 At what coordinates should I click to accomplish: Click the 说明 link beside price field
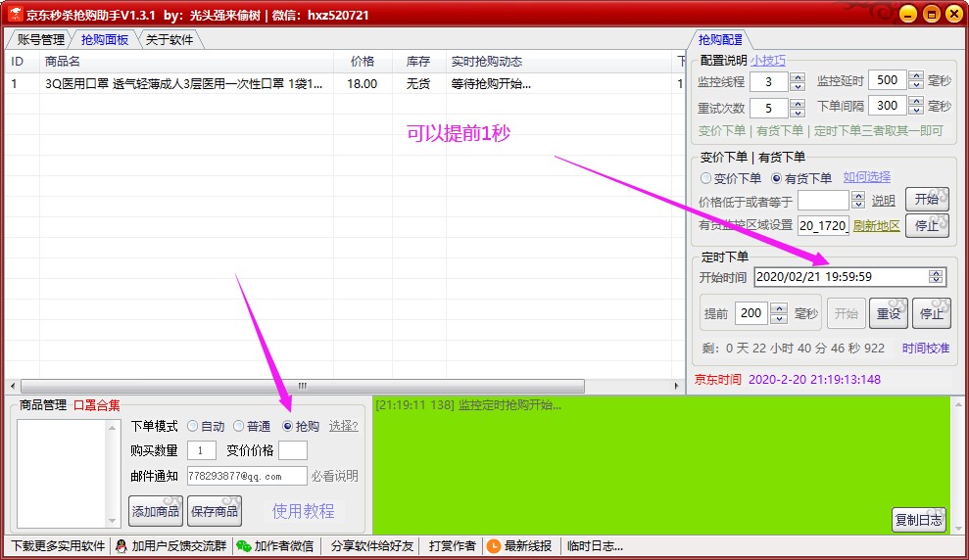(883, 201)
